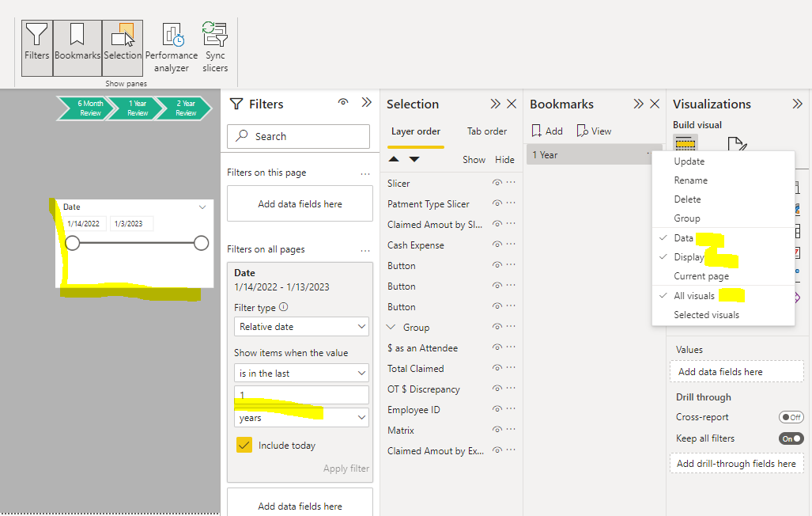Toggle the Cross-report switch

[x=791, y=417]
